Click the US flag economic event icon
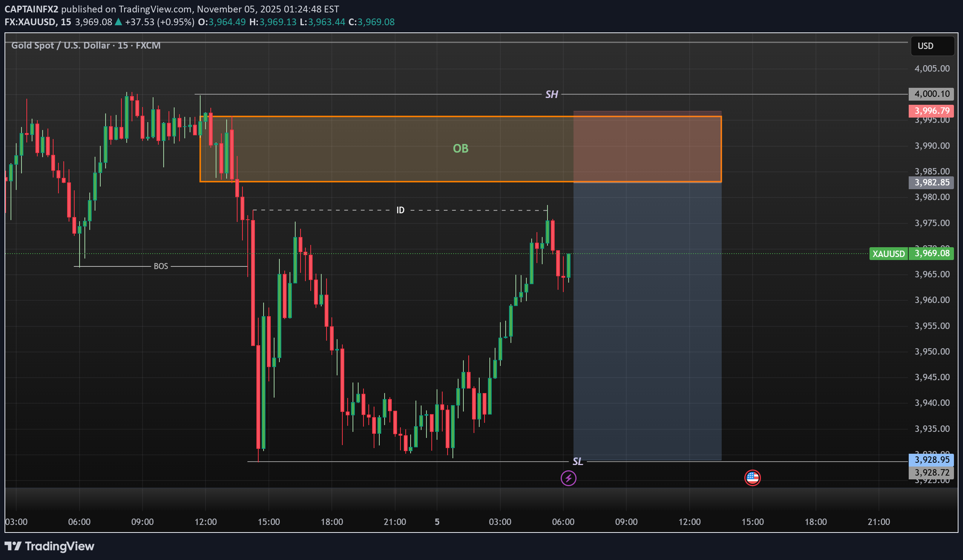This screenshot has width=963, height=560. click(x=752, y=477)
